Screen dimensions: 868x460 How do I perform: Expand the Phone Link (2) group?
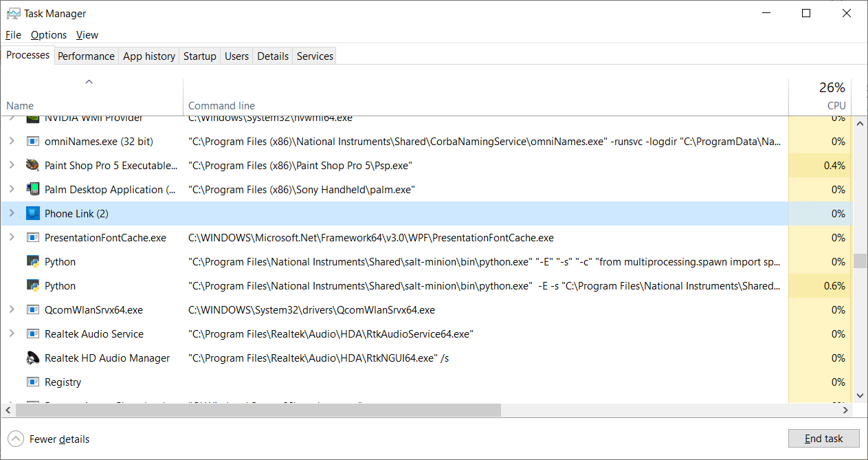coord(11,213)
